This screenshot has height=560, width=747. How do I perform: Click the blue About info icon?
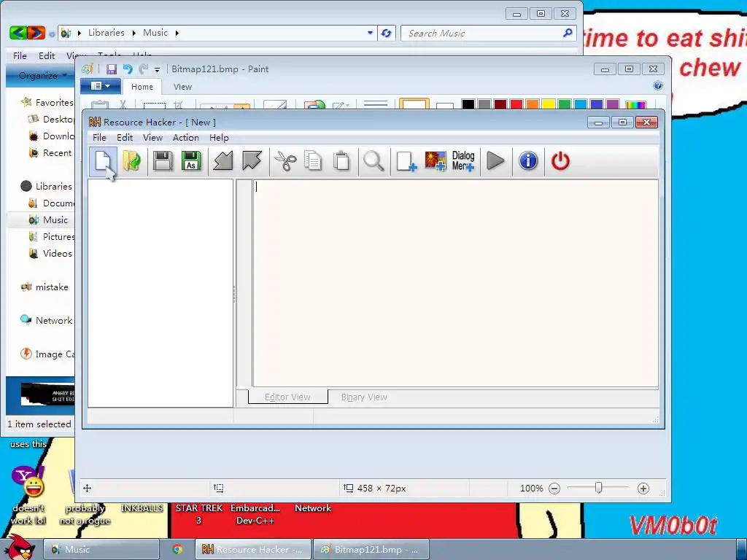[528, 161]
